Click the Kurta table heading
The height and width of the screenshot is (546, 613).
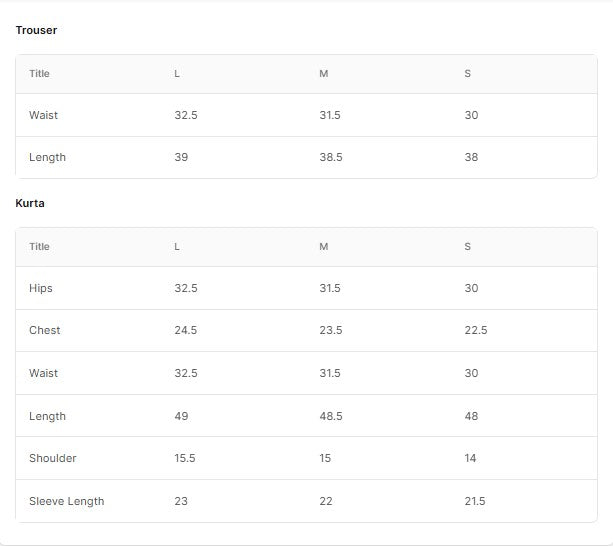tap(30, 203)
